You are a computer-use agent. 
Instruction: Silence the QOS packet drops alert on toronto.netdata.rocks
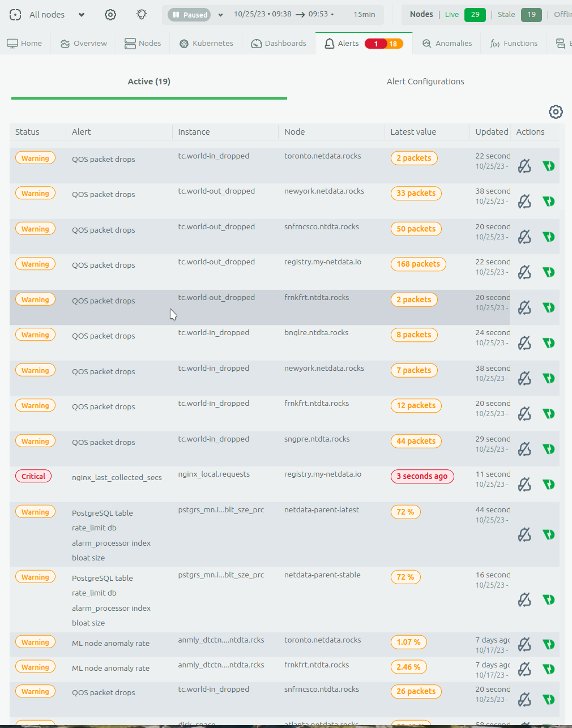(x=524, y=166)
